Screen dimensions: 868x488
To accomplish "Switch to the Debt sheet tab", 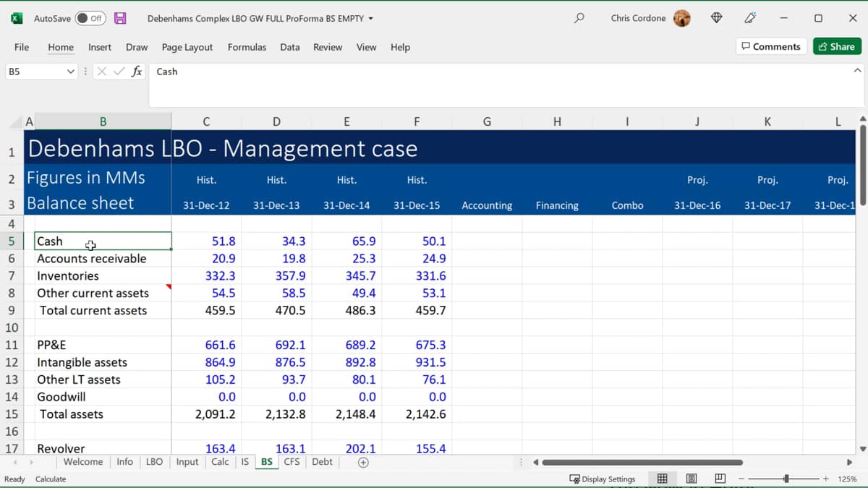I will coord(323,462).
